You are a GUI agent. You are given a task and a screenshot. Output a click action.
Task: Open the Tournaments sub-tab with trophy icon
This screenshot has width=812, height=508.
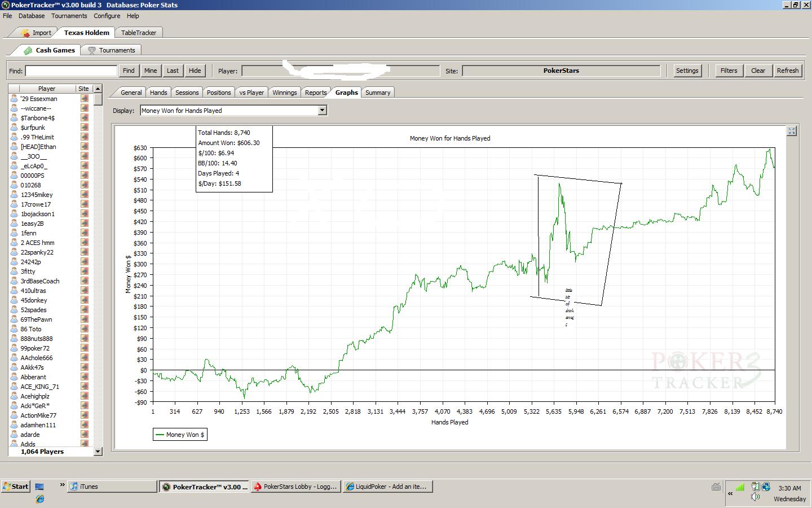click(x=111, y=50)
